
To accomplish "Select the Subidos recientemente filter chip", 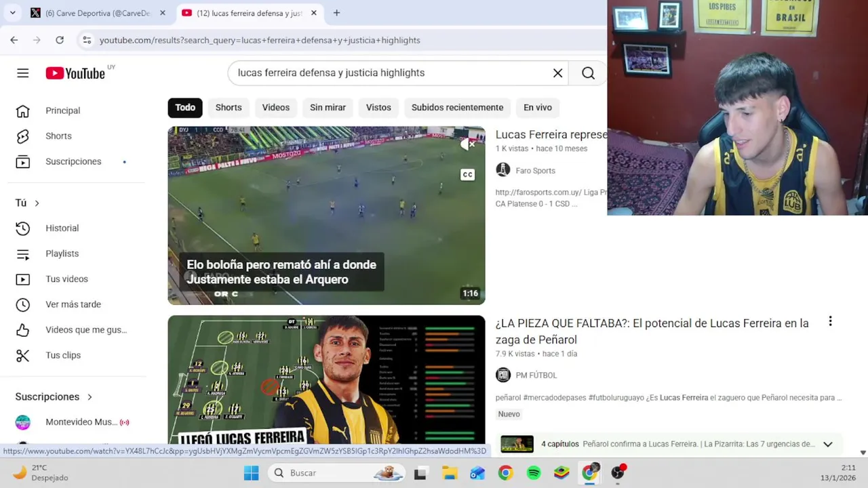I will click(x=457, y=107).
